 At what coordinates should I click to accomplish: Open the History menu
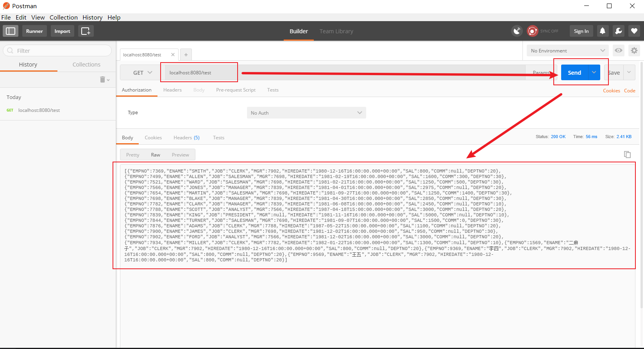pos(92,17)
